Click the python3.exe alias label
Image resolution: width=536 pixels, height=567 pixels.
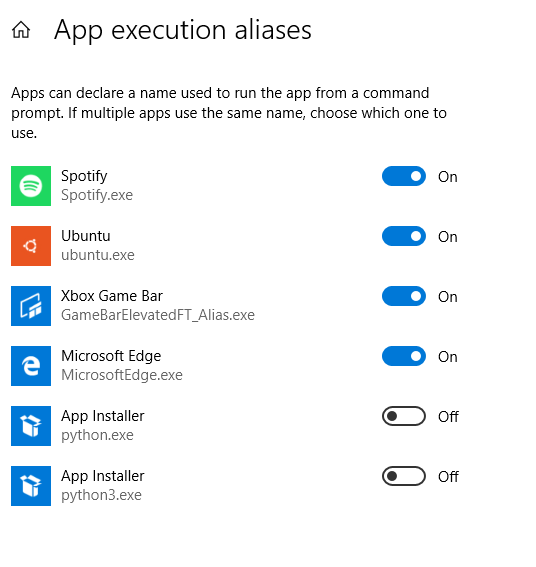tap(101, 495)
